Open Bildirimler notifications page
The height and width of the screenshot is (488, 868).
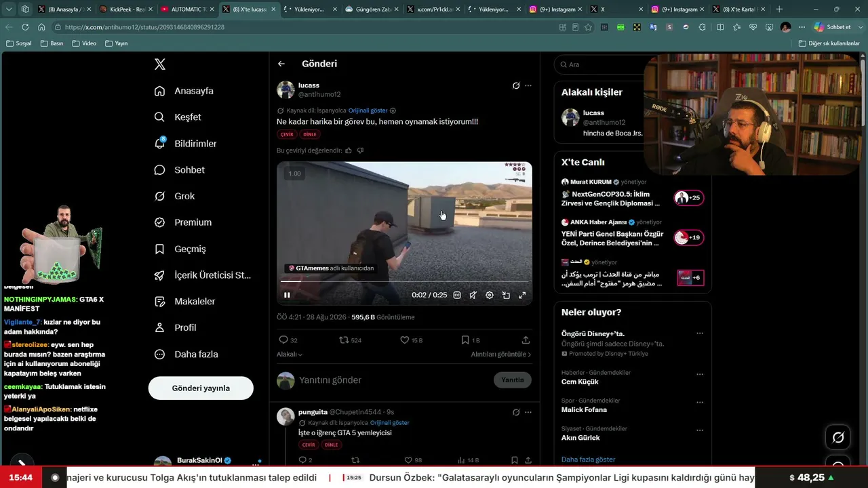coord(186,144)
